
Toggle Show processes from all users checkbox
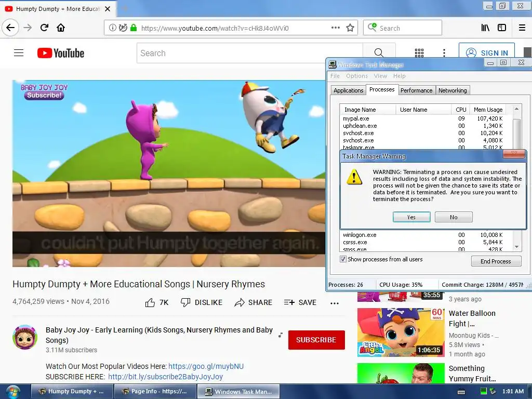pos(343,259)
